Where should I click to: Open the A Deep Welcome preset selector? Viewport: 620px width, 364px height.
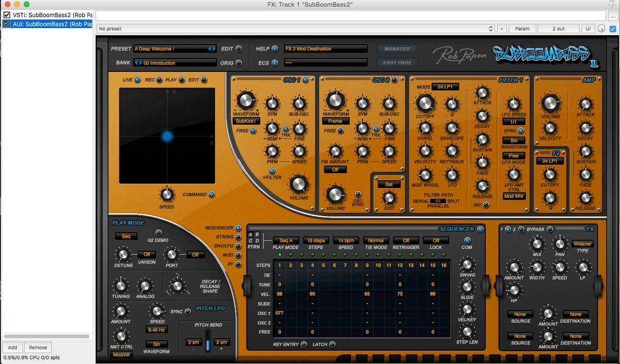pyautogui.click(x=175, y=49)
